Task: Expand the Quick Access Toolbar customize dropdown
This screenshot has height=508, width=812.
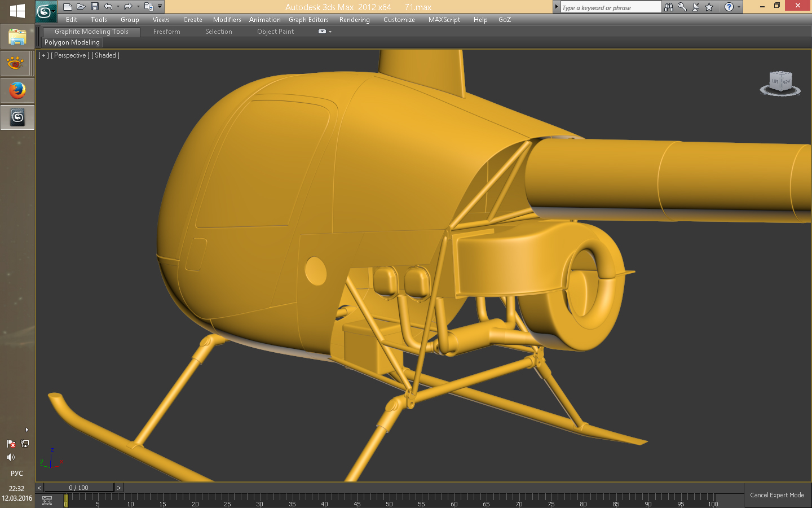Action: click(160, 7)
